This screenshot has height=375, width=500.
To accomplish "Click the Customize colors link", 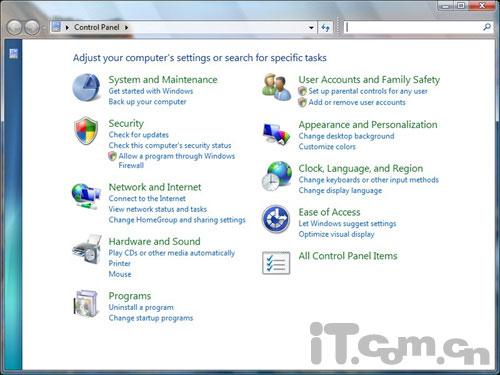I will (327, 147).
